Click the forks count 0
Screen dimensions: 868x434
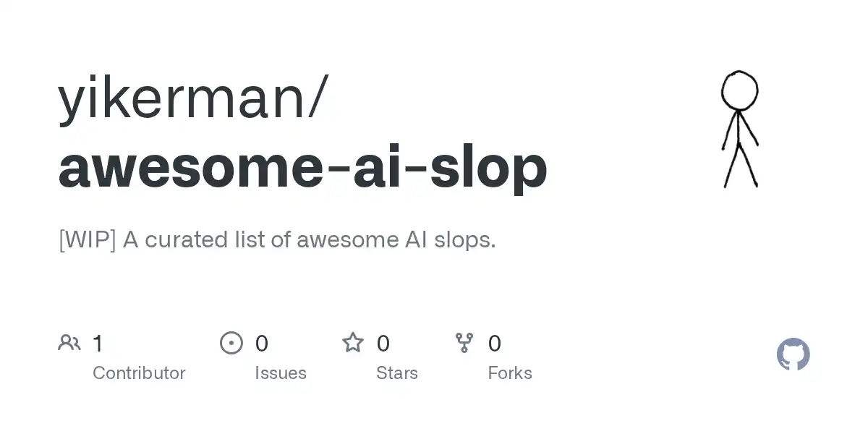point(495,343)
